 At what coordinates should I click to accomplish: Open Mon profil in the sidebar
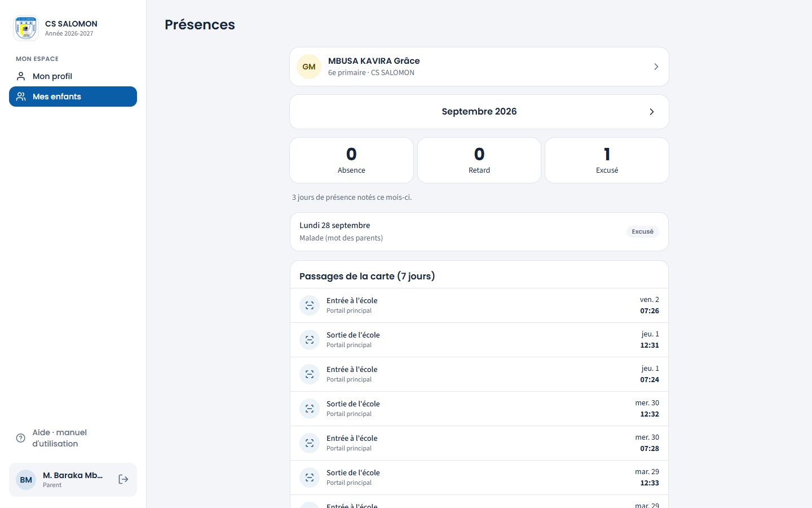(73, 76)
